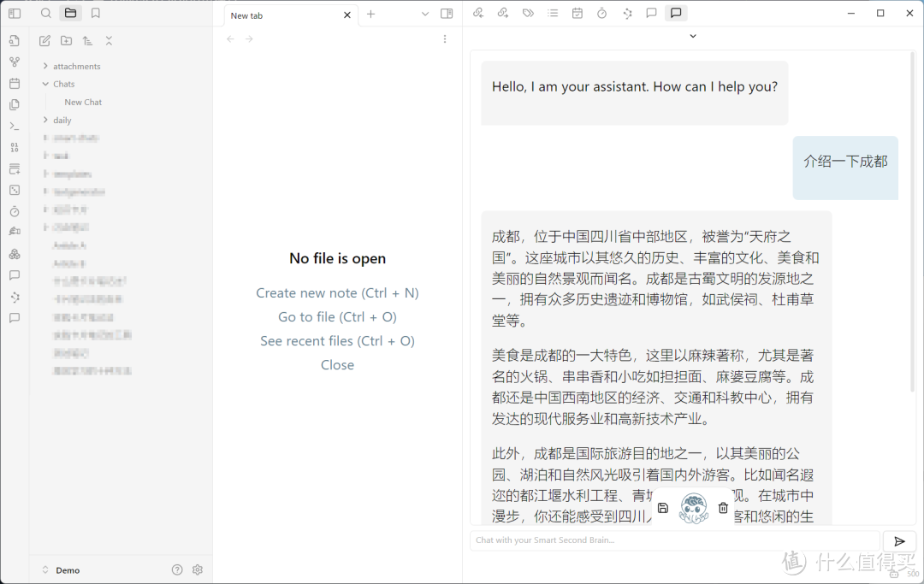Screen dimensions: 924x584
Task: Click the tags icon in the tab toolbar
Action: pyautogui.click(x=527, y=13)
